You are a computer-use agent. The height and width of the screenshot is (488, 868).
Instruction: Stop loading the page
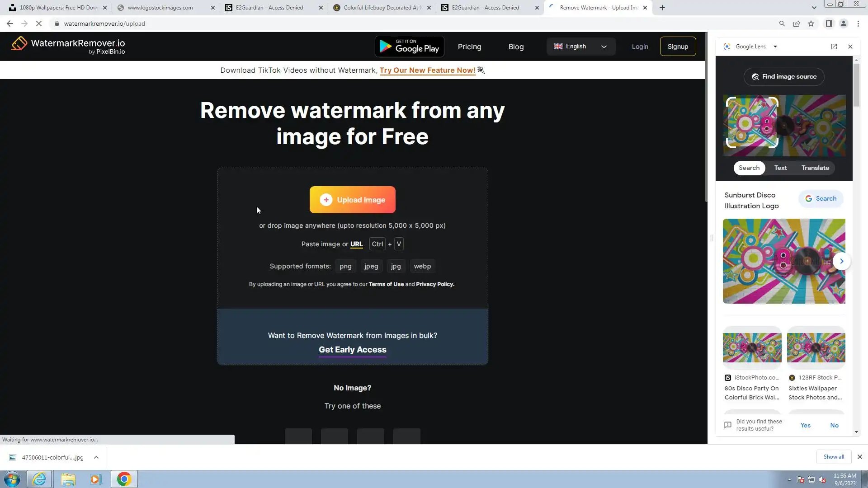[x=39, y=23]
